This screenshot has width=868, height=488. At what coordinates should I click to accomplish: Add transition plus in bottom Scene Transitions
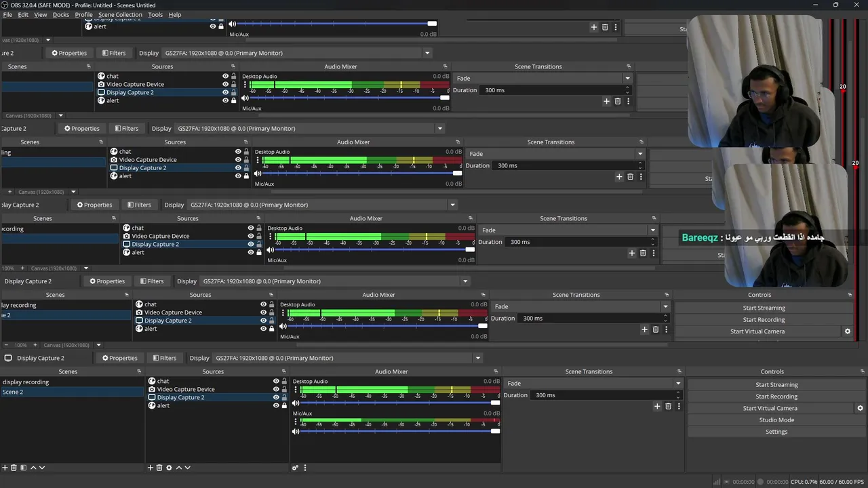(657, 406)
